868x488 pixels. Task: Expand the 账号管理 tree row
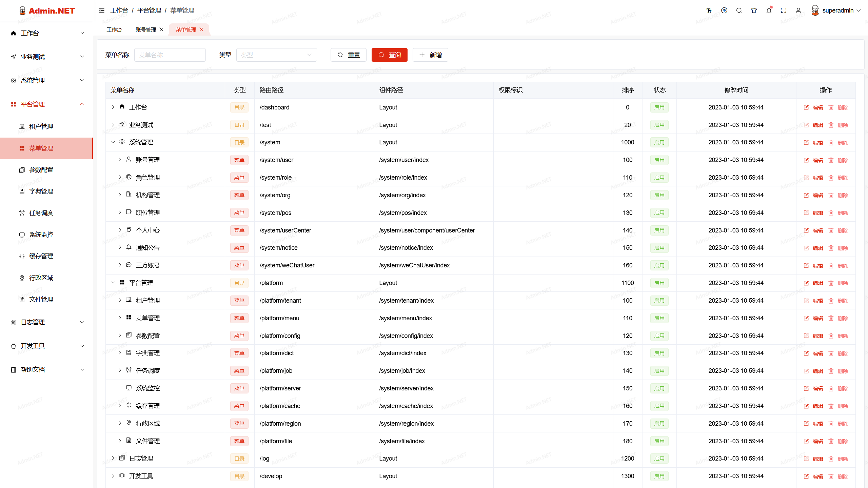(x=120, y=160)
